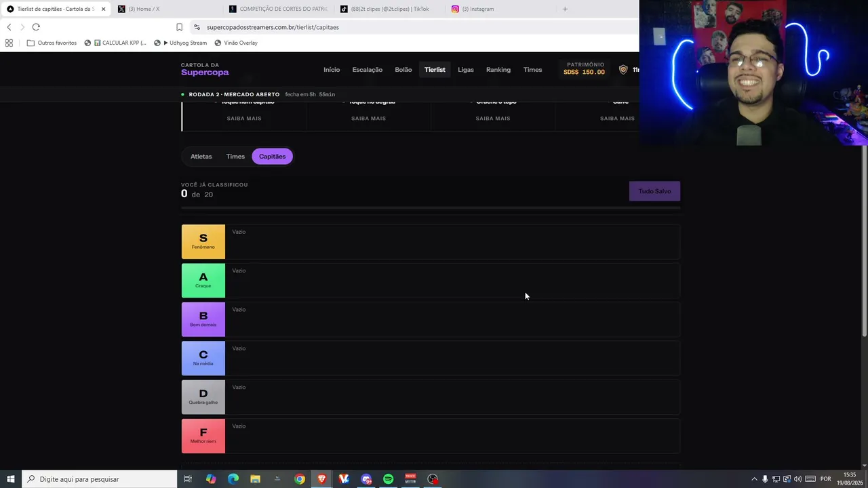
Task: Switch to COMPETIÇÃO DE CORTES tab
Action: click(x=279, y=9)
